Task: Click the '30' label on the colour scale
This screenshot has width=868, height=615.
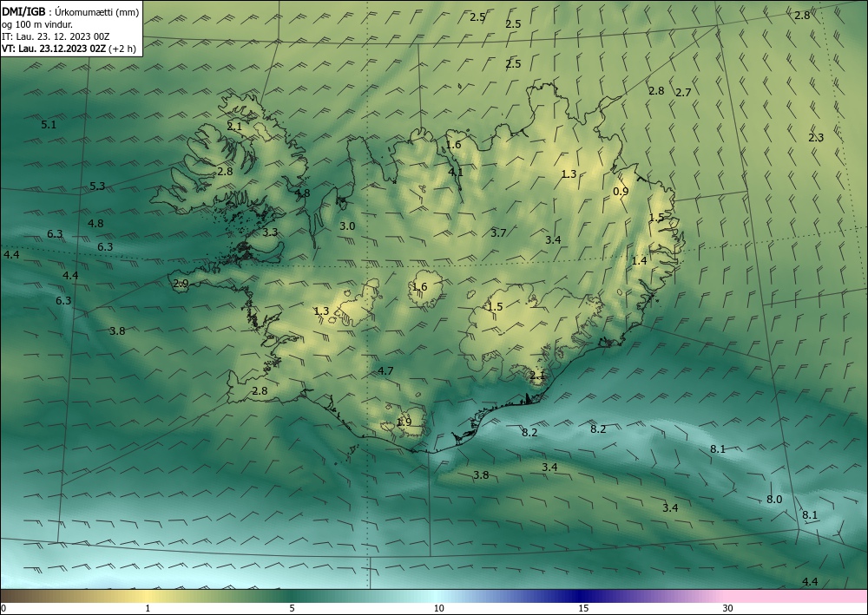Action: (728, 608)
